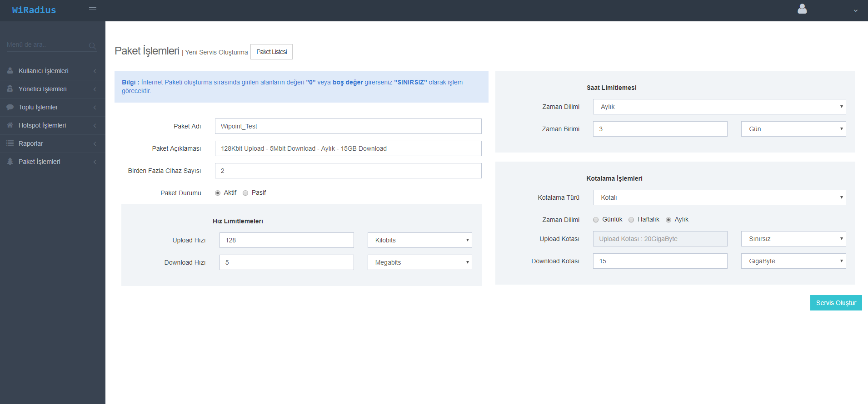This screenshot has width=868, height=404.
Task: Click the Raporlar list icon
Action: [10, 143]
